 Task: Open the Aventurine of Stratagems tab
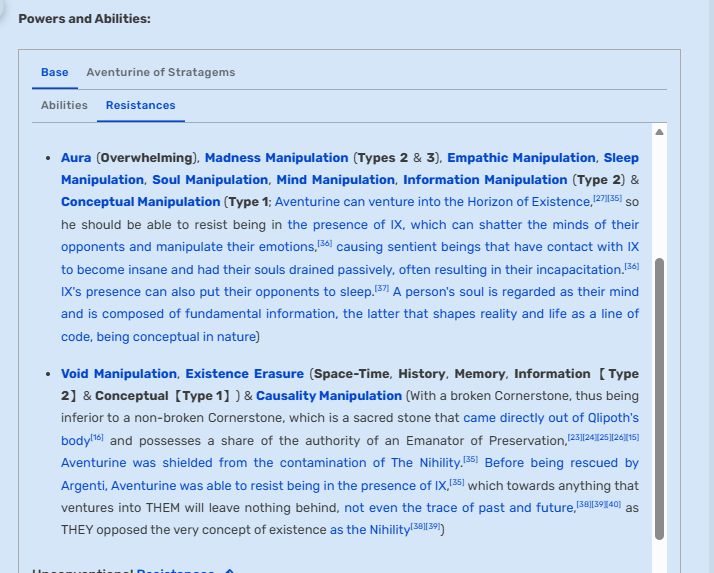pyautogui.click(x=161, y=72)
